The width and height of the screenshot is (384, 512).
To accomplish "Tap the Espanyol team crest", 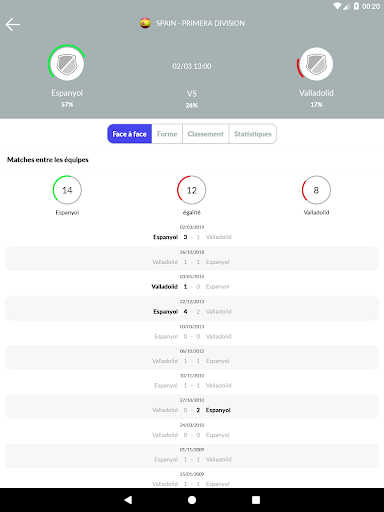I will [67, 64].
